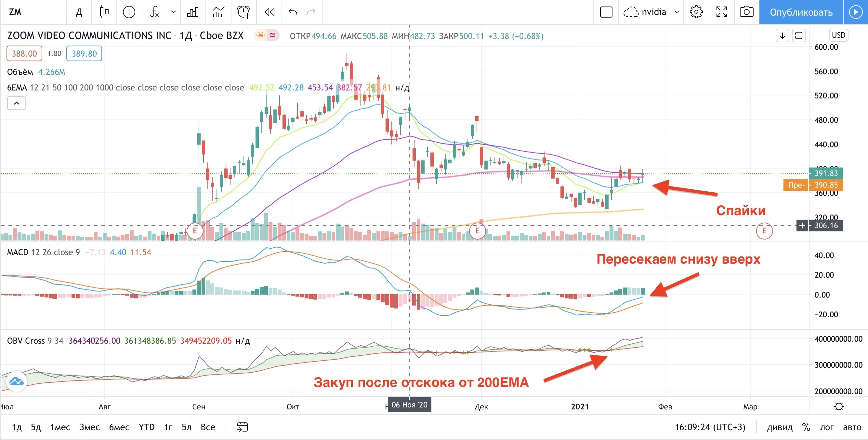Open the upcoming earnings E marker
868x440 pixels.
coord(764,231)
